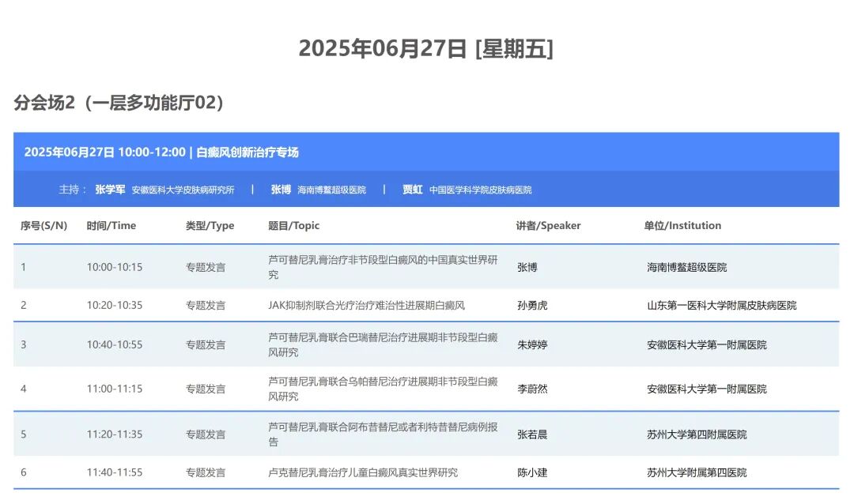Viewport: 854px width, 504px height.
Task: Click the 中国医学科学院皮肤病医院 affiliation text
Action: coord(481,190)
